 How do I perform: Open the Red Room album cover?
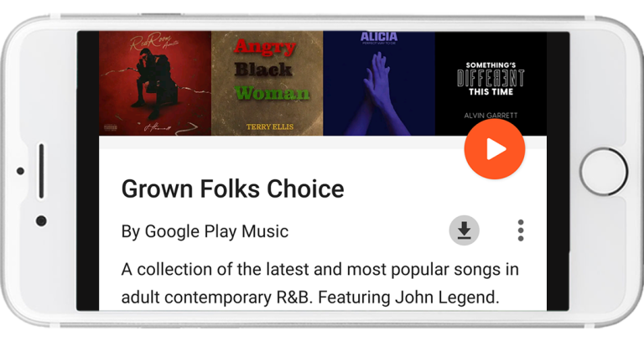[x=155, y=83]
